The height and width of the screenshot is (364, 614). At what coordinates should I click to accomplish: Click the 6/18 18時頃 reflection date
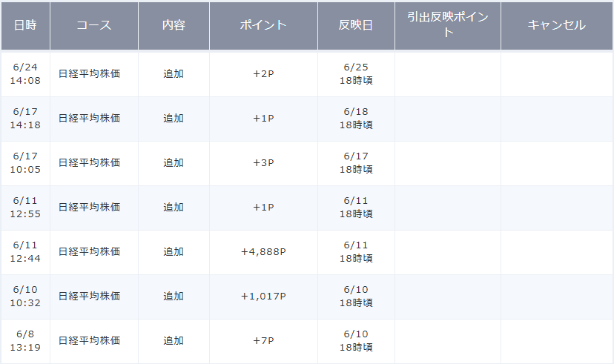click(356, 119)
